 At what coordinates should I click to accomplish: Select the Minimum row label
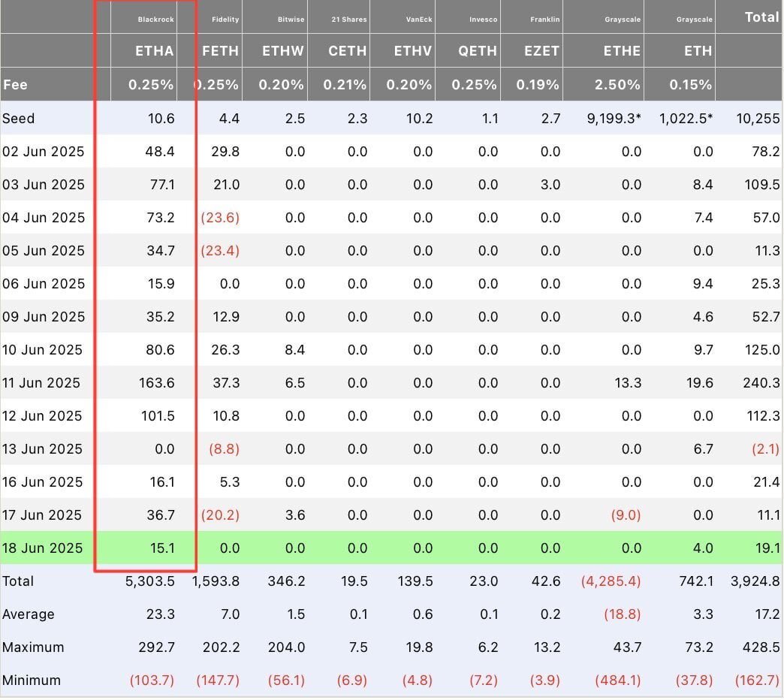point(32,680)
